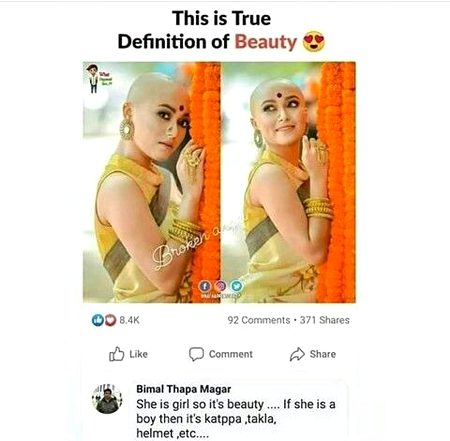
Task: Open the Comment speech bubble button
Action: click(221, 354)
